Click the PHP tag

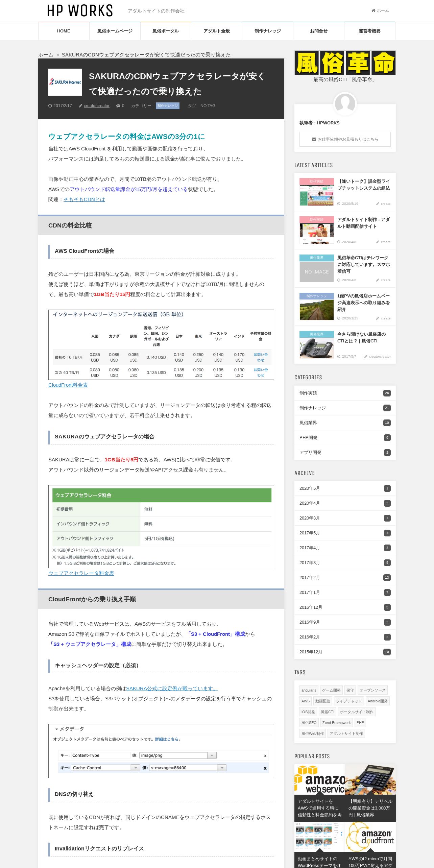coord(360,723)
